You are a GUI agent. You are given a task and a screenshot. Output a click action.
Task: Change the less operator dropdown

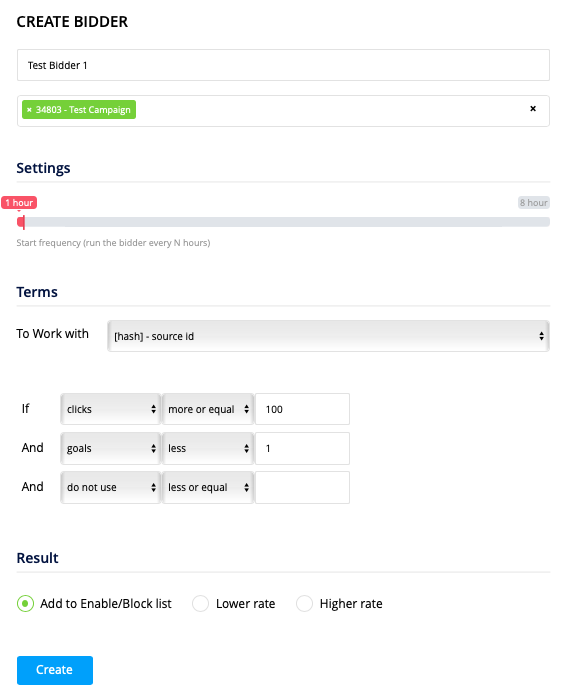tap(208, 448)
